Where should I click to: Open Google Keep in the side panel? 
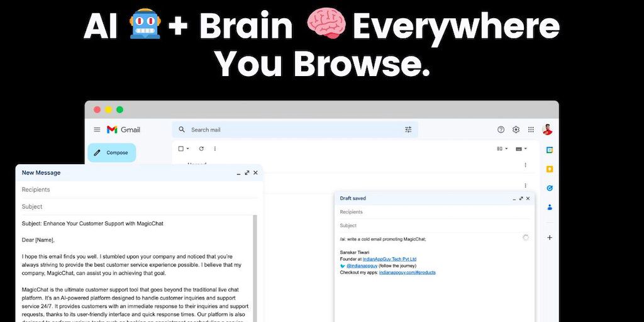coord(550,169)
